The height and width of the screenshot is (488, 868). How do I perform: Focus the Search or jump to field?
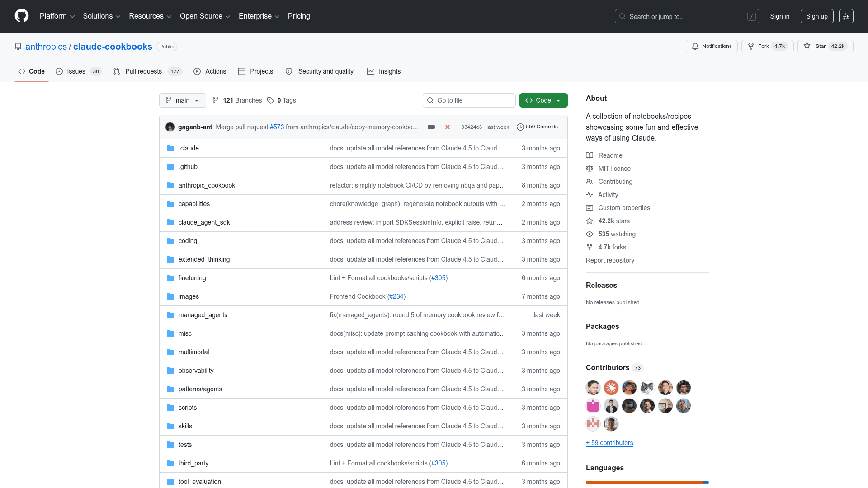[x=687, y=16]
